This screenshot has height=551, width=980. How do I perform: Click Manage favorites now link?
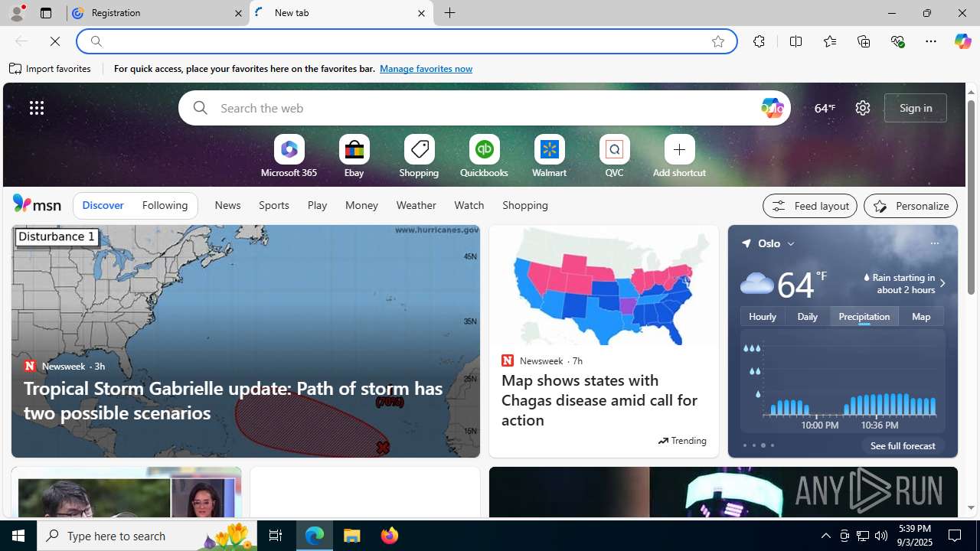pos(426,69)
